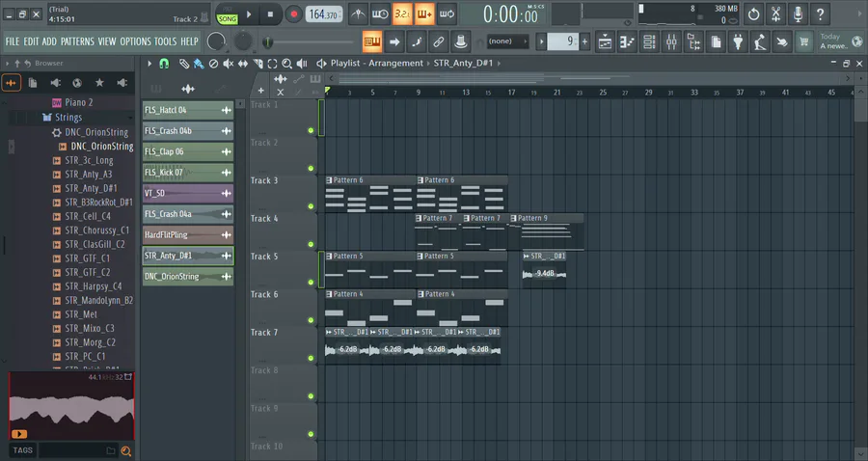Mute Track 7 with its green light
The width and height of the screenshot is (868, 461).
311,358
